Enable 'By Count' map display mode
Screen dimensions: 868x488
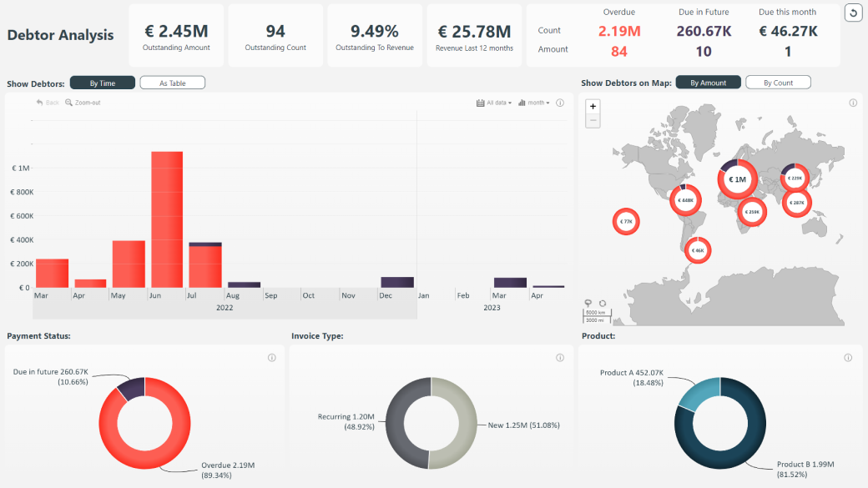[x=778, y=83]
